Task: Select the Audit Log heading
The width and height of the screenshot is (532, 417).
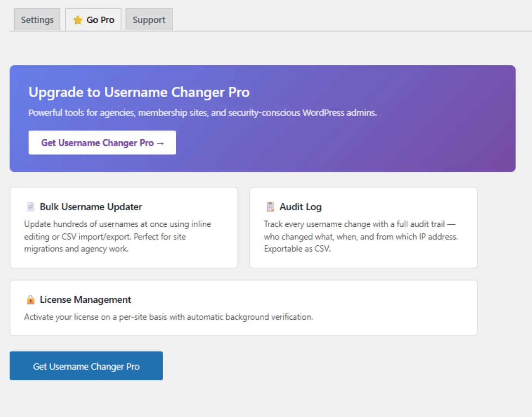Action: click(301, 207)
